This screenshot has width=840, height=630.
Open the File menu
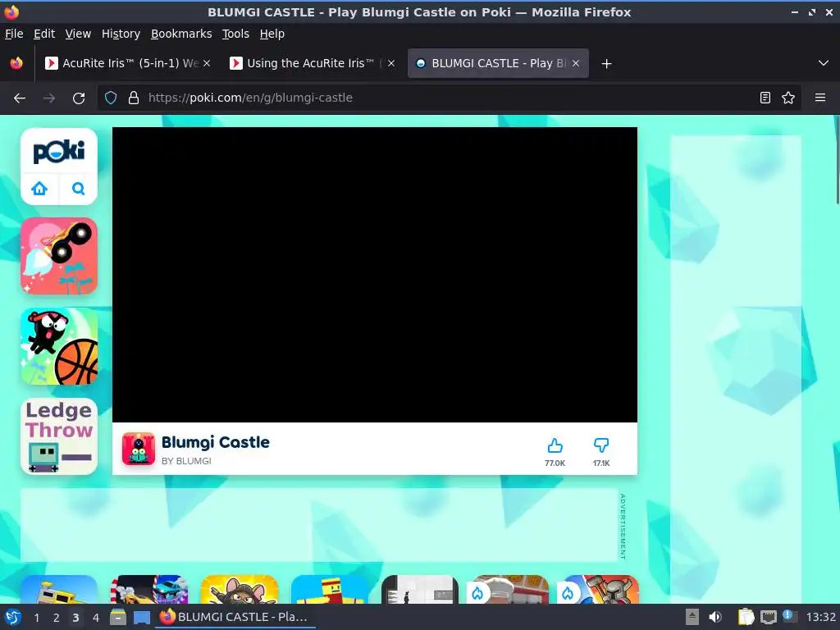pos(14,34)
